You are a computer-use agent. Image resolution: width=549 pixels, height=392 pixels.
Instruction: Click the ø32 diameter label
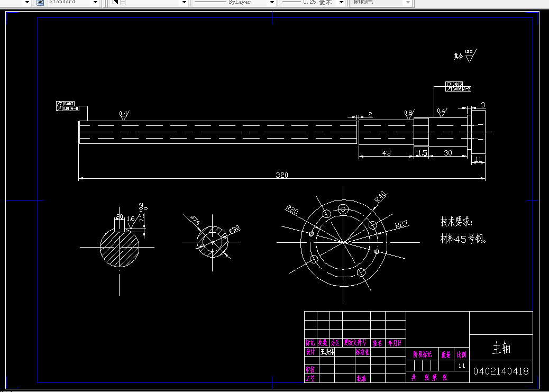tap(234, 229)
